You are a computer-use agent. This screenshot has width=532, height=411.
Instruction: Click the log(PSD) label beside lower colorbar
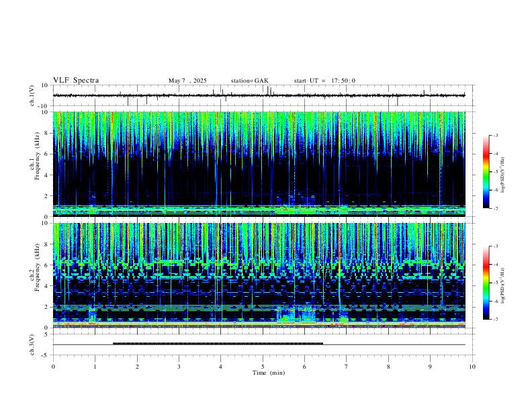502,285
